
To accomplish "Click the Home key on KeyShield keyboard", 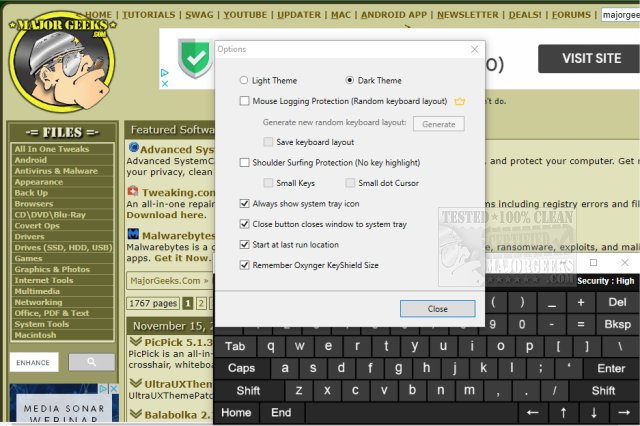I will point(236,413).
